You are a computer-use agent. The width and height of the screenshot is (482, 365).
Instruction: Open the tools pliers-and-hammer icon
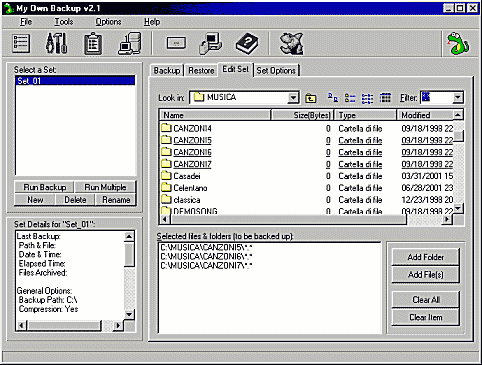tap(57, 43)
